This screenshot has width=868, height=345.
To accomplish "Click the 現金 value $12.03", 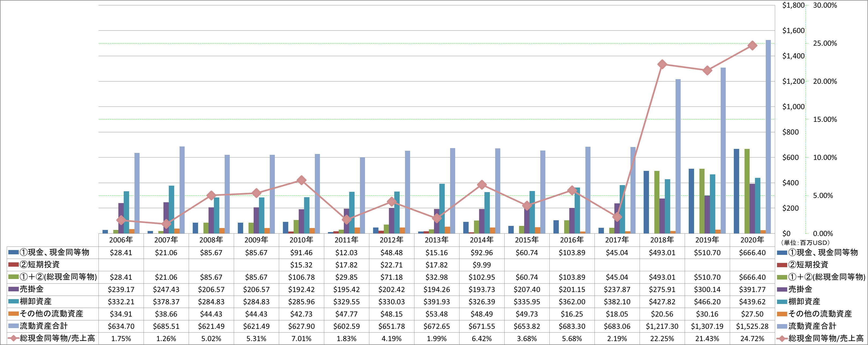I will pos(347,253).
